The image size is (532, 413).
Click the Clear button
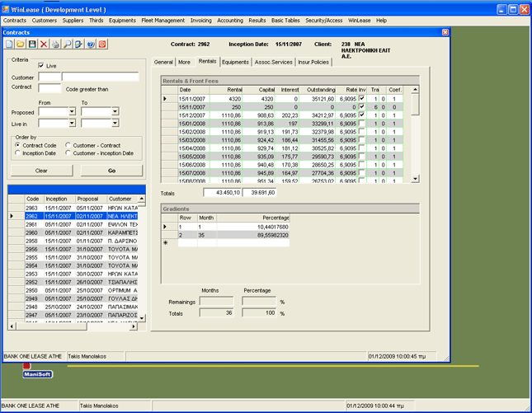pyautogui.click(x=42, y=171)
